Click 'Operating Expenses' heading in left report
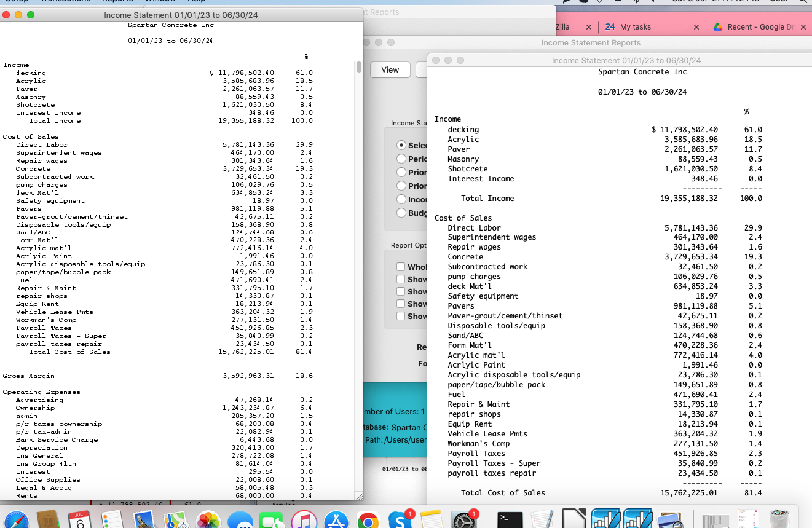This screenshot has height=528, width=812. [x=41, y=392]
